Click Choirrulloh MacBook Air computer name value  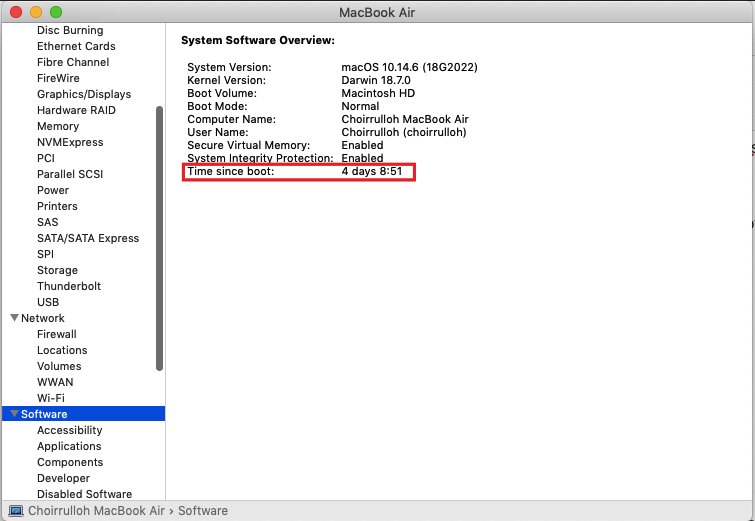pos(405,119)
